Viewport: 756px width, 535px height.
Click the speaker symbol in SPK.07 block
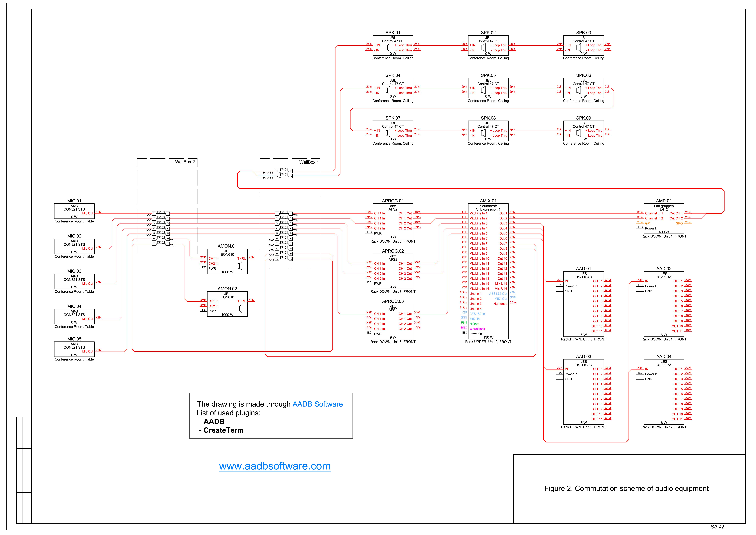coord(388,133)
